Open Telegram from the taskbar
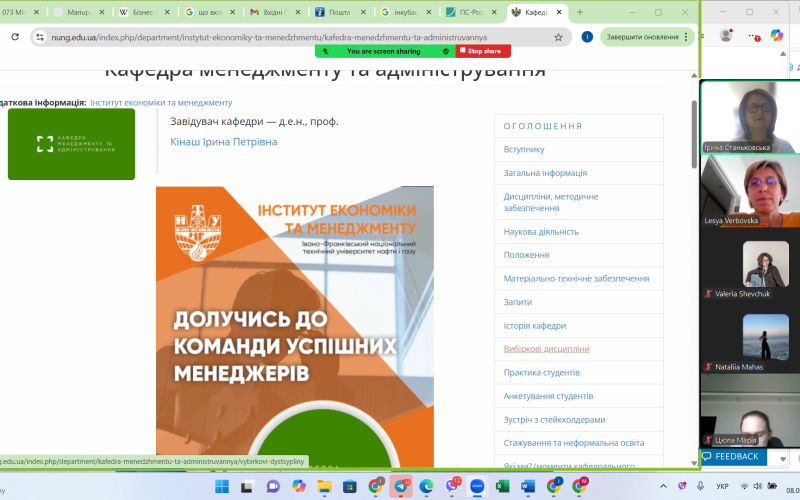The width and height of the screenshot is (800, 500). pyautogui.click(x=402, y=486)
